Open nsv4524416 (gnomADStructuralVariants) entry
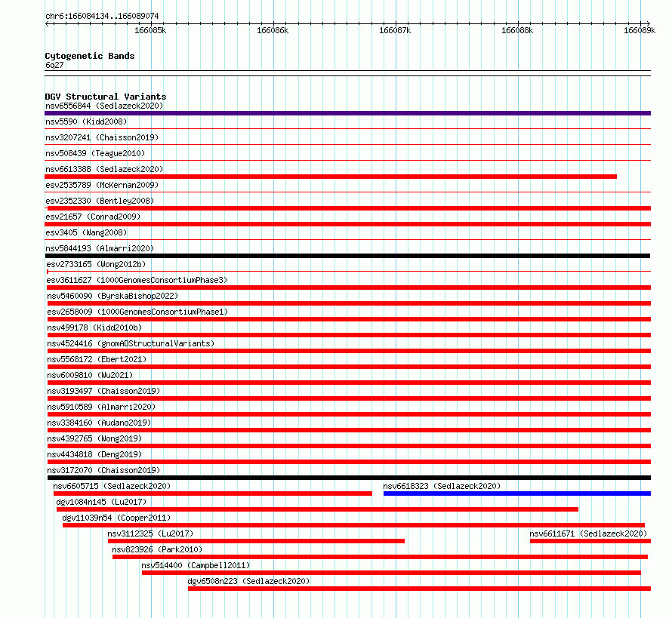The width and height of the screenshot is (672, 618). click(x=131, y=343)
